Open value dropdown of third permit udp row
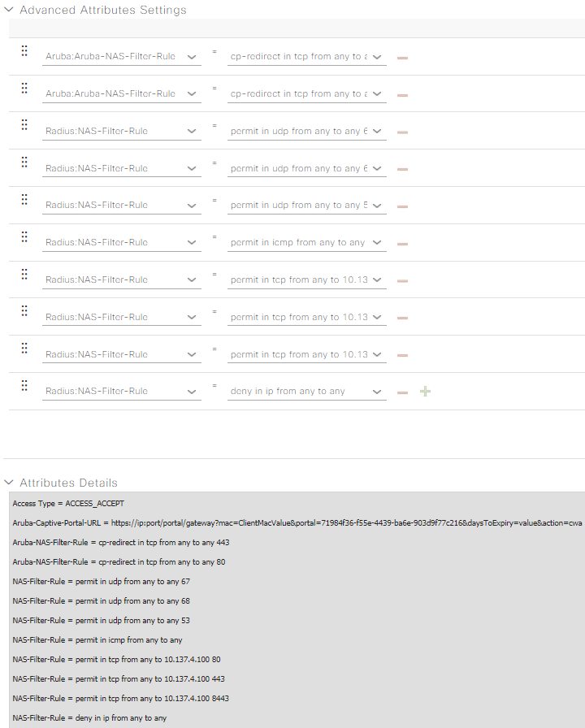 (x=307, y=206)
